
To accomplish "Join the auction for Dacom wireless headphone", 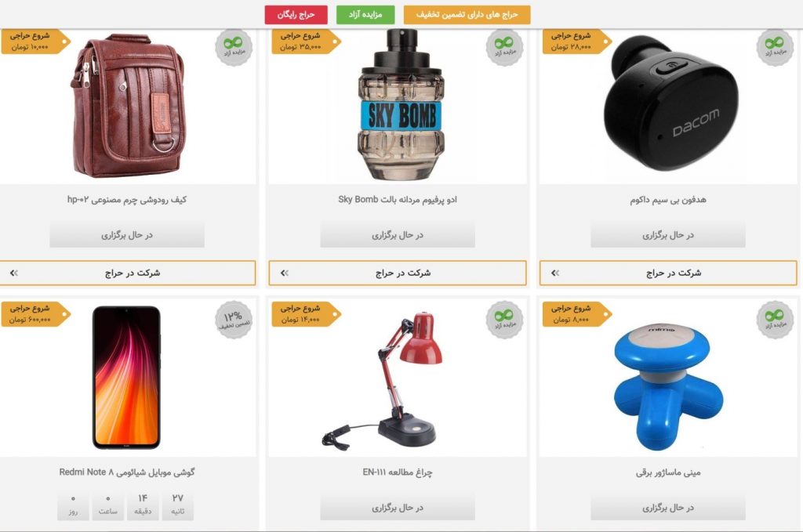I will click(668, 273).
